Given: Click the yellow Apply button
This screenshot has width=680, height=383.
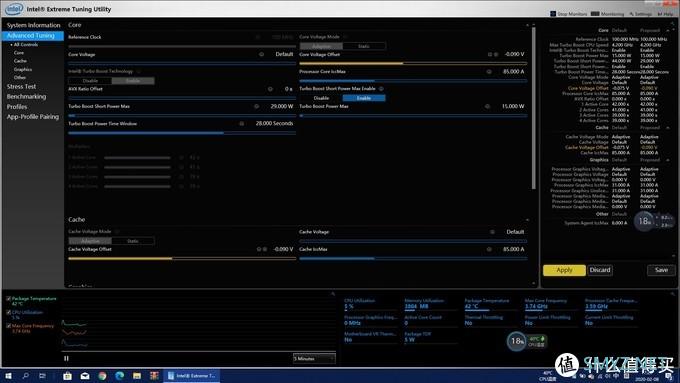Looking at the screenshot, I should 564,270.
